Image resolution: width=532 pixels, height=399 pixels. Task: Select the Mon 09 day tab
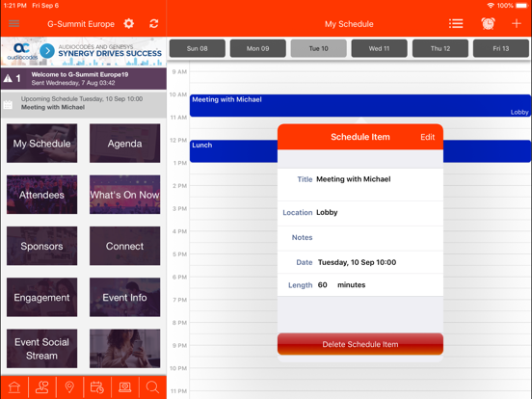pyautogui.click(x=258, y=48)
